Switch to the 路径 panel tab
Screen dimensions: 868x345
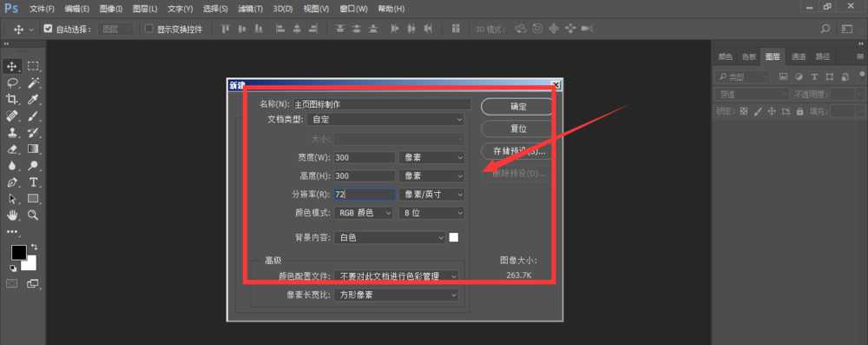[823, 56]
